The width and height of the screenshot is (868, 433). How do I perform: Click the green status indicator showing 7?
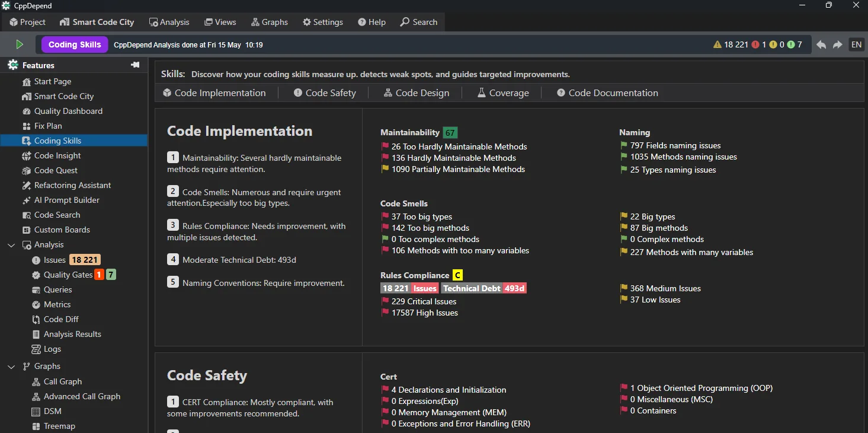pyautogui.click(x=795, y=44)
